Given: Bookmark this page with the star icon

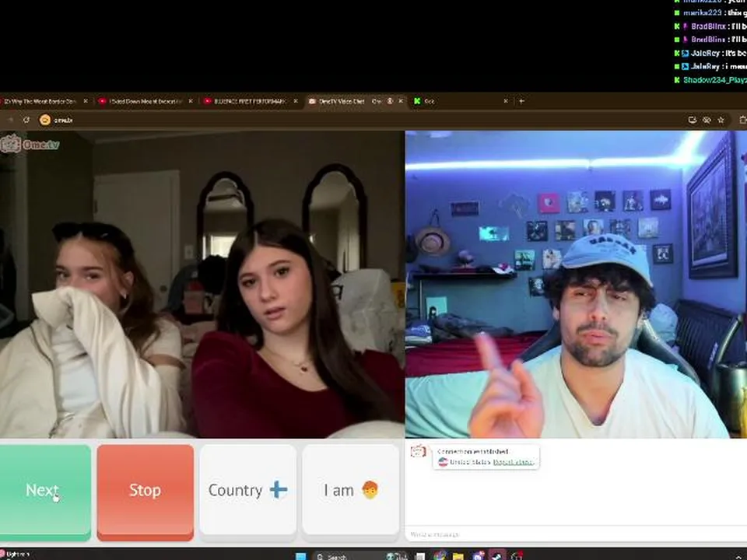Looking at the screenshot, I should pyautogui.click(x=721, y=120).
